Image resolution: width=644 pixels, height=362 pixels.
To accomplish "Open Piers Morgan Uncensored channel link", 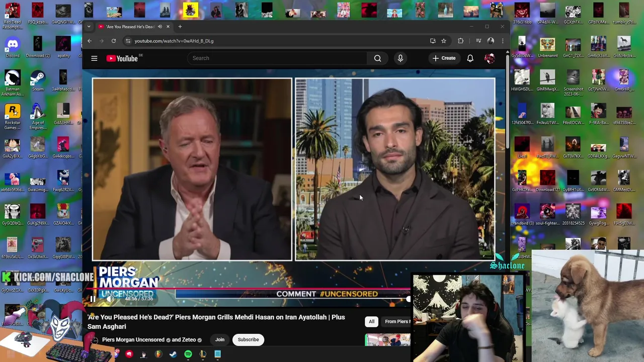I will [x=133, y=340].
